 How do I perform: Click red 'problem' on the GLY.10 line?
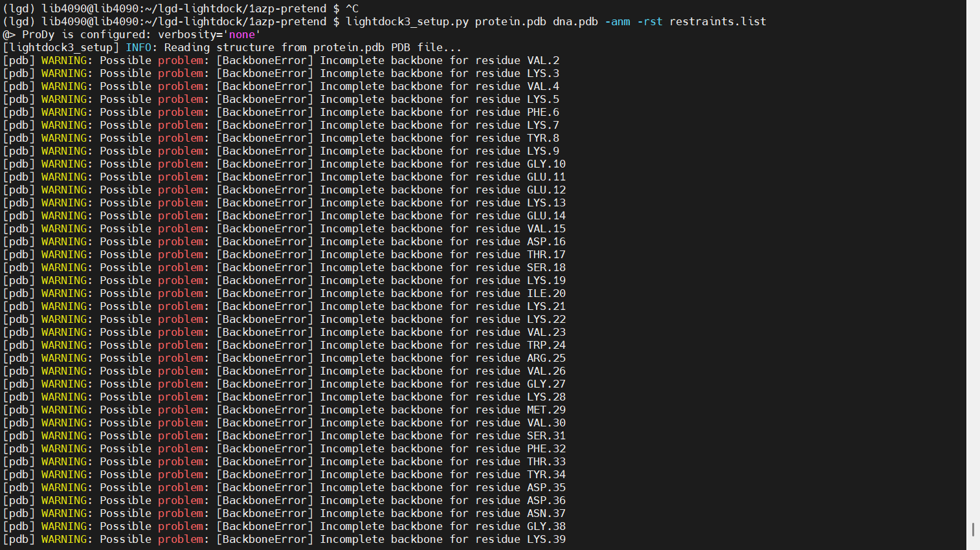point(181,164)
